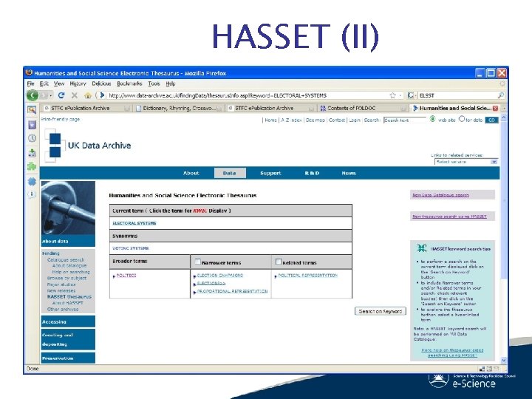Open the Edit menu
This screenshot has height=399, width=532.
pos(44,83)
